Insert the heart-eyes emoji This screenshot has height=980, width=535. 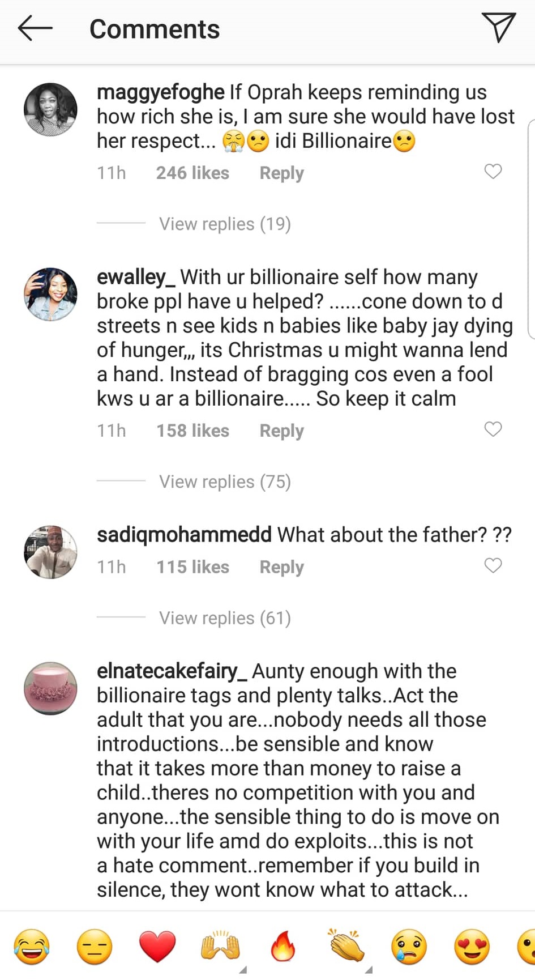pyautogui.click(x=472, y=947)
